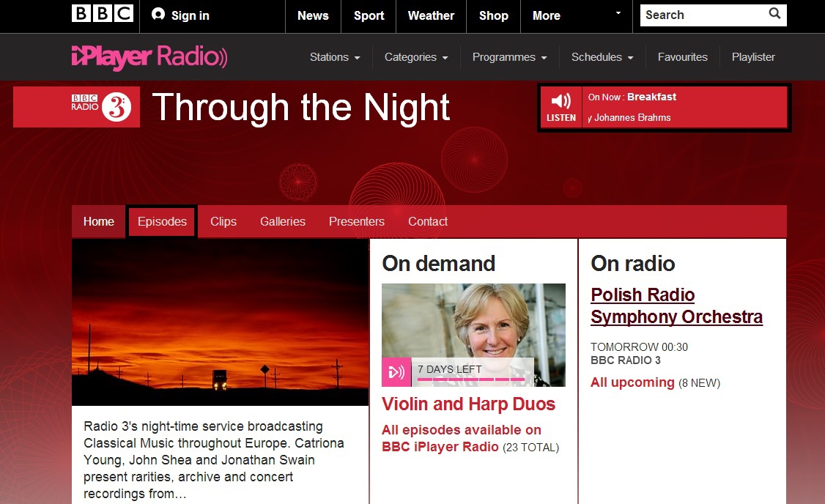
Task: Expand the Stations dropdown
Action: click(x=335, y=57)
